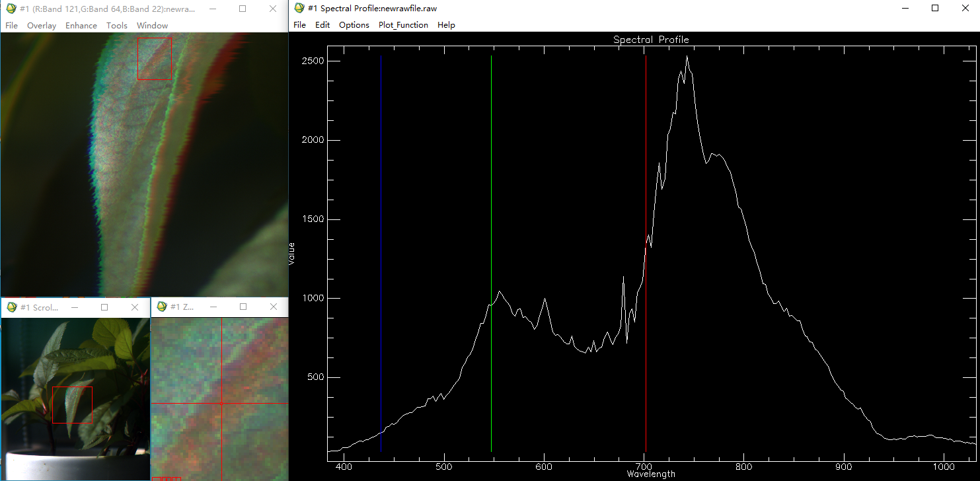The image size is (980, 481).
Task: Click the zoom-in red box in Zoom window
Action: 167,478
